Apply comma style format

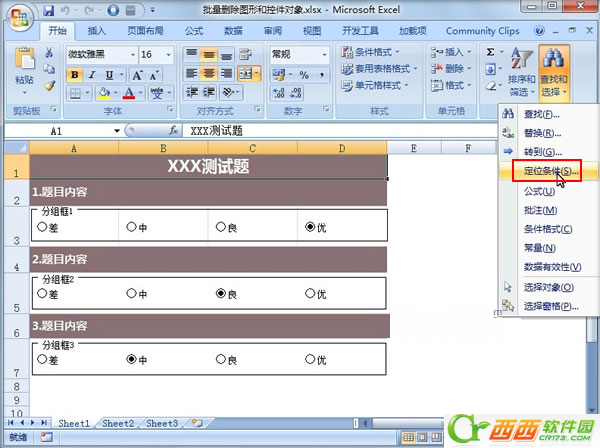pos(322,75)
